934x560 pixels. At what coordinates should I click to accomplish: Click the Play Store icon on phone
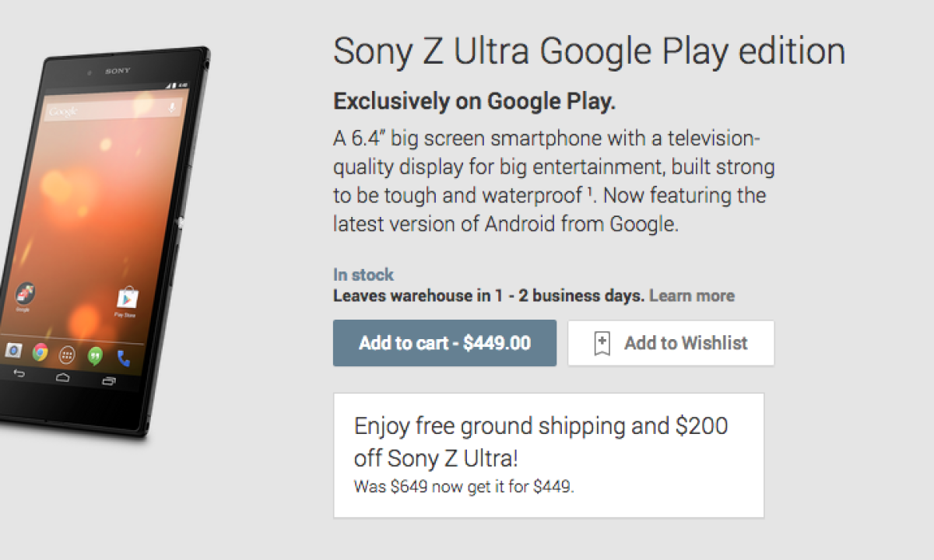click(x=127, y=298)
